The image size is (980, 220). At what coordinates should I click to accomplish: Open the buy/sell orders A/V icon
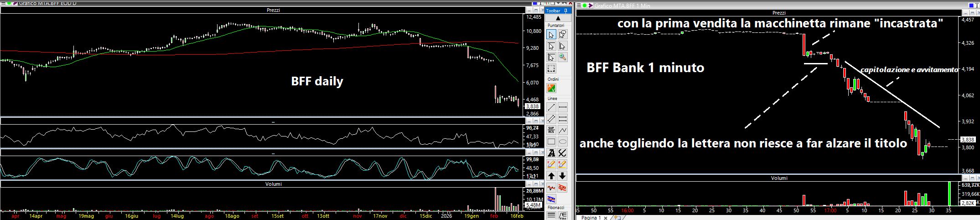coord(551,88)
